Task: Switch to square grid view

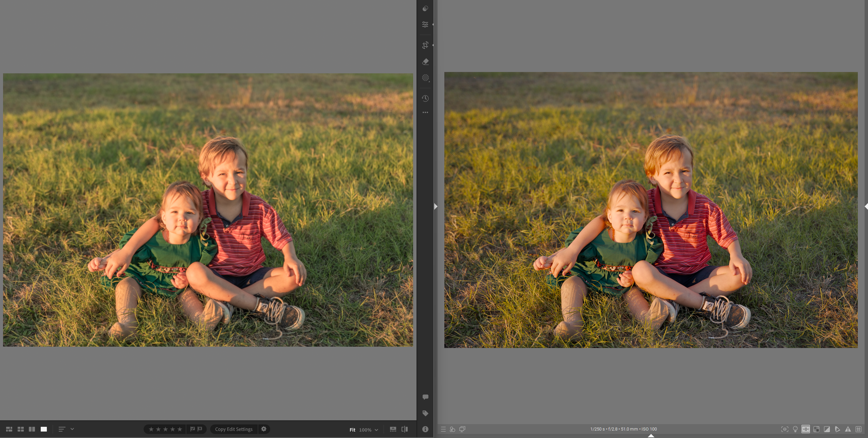Action: point(21,429)
